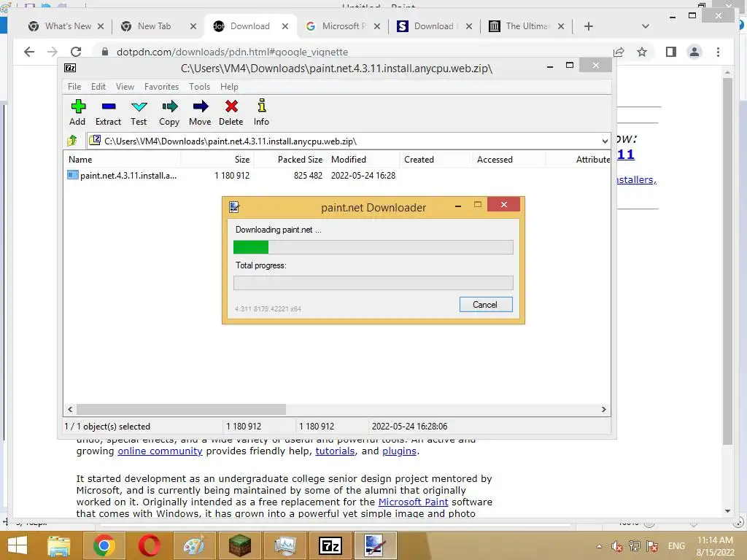Switch to Chrome in the taskbar
Screen dimensions: 747x560
[x=104, y=545]
